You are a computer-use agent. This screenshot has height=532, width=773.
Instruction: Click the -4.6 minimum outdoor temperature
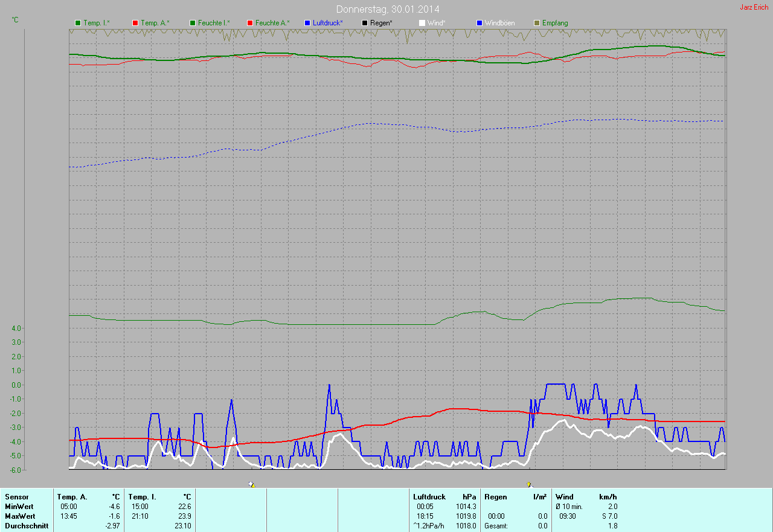coord(114,507)
